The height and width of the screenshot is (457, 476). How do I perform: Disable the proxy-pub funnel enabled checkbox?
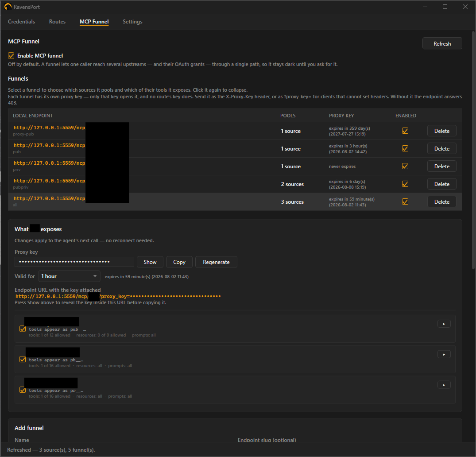coord(405,131)
